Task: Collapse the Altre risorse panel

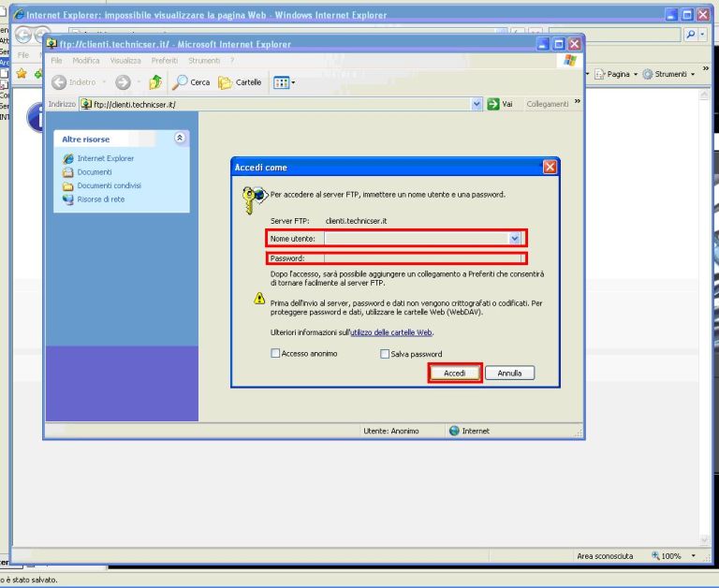Action: [x=180, y=138]
